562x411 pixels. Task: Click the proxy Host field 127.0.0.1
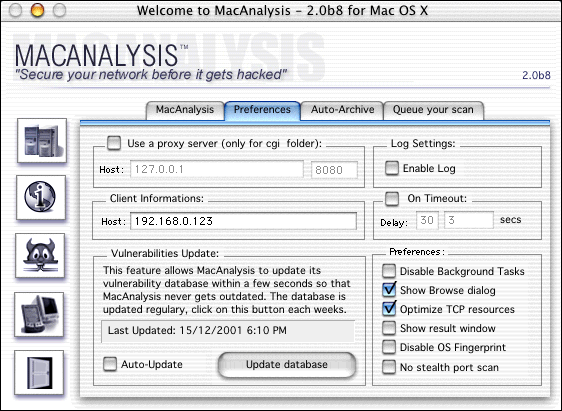pos(217,169)
